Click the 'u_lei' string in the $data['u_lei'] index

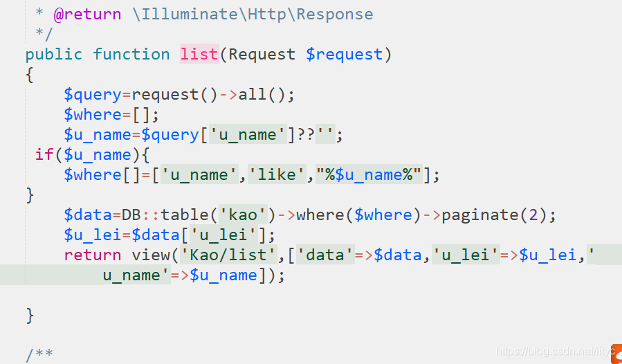coord(223,235)
